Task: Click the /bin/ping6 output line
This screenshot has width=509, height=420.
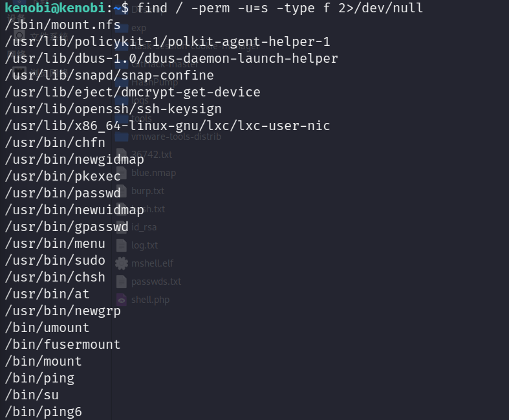Action: 43,412
